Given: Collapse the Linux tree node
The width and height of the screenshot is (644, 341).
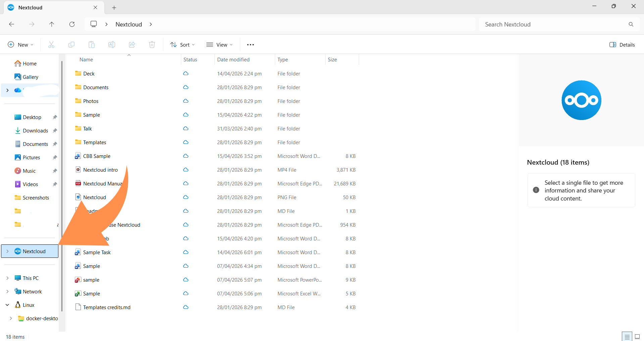Looking at the screenshot, I should click(7, 305).
